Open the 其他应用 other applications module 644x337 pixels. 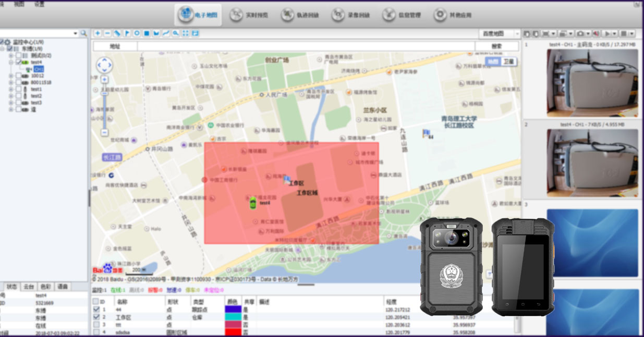point(453,15)
